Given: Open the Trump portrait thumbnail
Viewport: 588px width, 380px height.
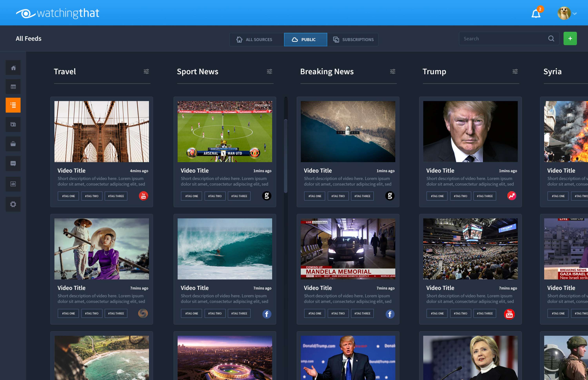Looking at the screenshot, I should pos(470,131).
